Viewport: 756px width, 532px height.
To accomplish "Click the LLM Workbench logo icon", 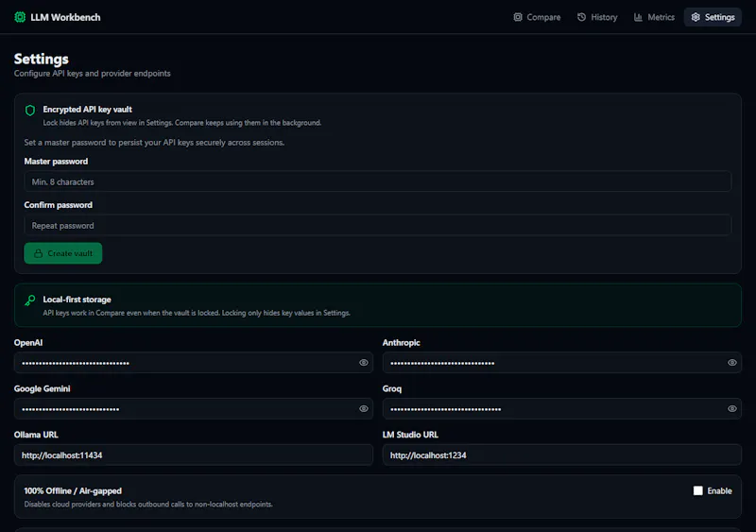I will point(20,17).
